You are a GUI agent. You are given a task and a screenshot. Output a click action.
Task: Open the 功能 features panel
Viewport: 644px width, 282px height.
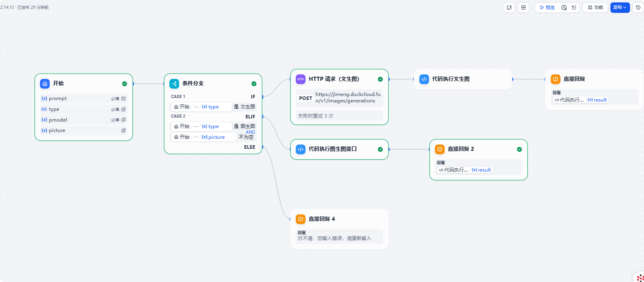(595, 8)
